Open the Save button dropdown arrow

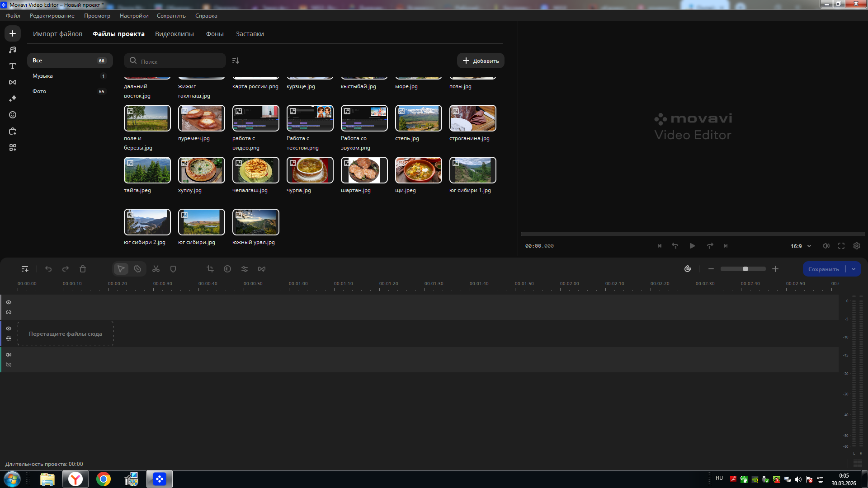click(x=854, y=269)
